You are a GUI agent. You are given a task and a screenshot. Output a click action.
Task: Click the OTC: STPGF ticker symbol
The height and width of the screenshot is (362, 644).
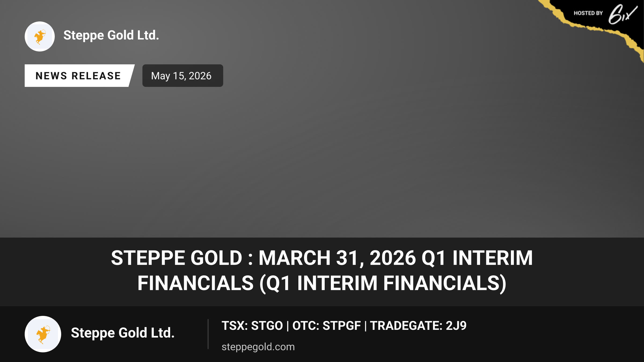[327, 326]
